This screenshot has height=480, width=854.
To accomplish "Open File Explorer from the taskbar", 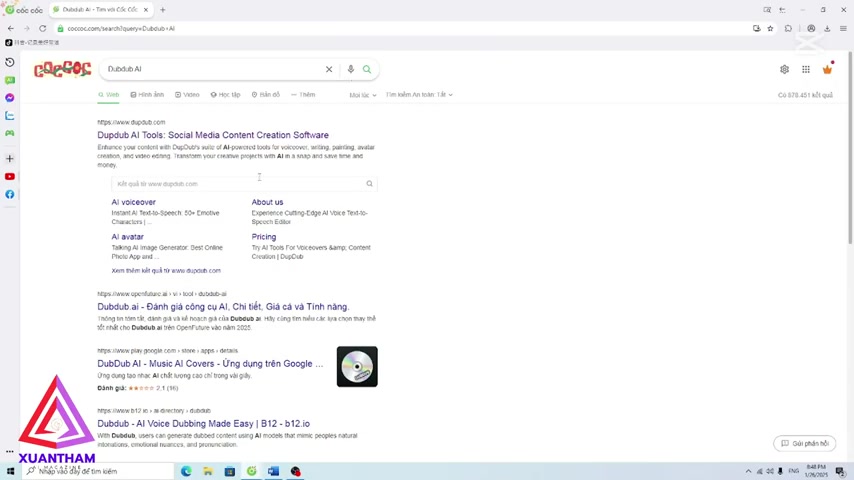I will tap(208, 471).
